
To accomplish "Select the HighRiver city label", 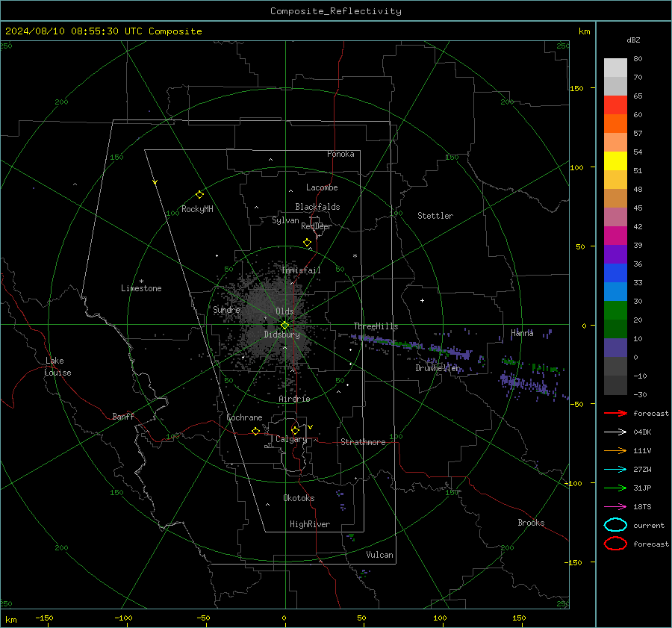I will pos(310,524).
